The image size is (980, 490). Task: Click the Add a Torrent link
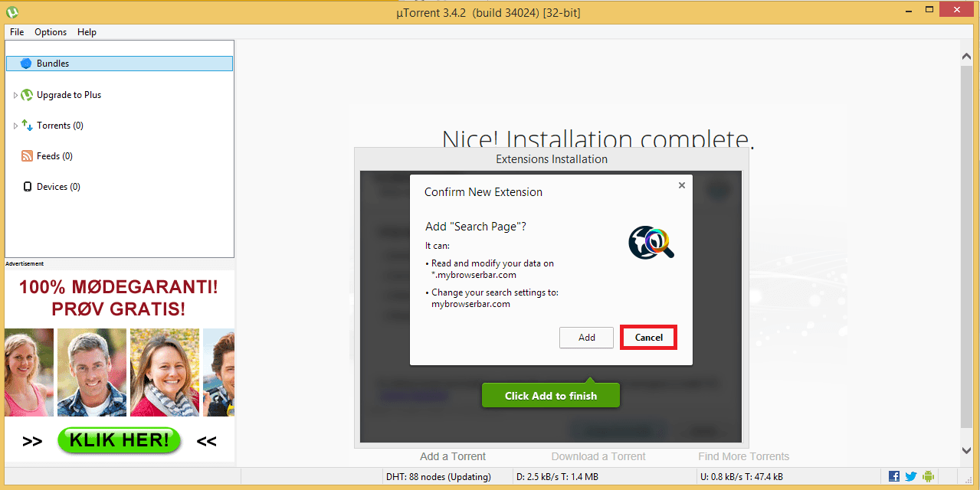point(453,456)
